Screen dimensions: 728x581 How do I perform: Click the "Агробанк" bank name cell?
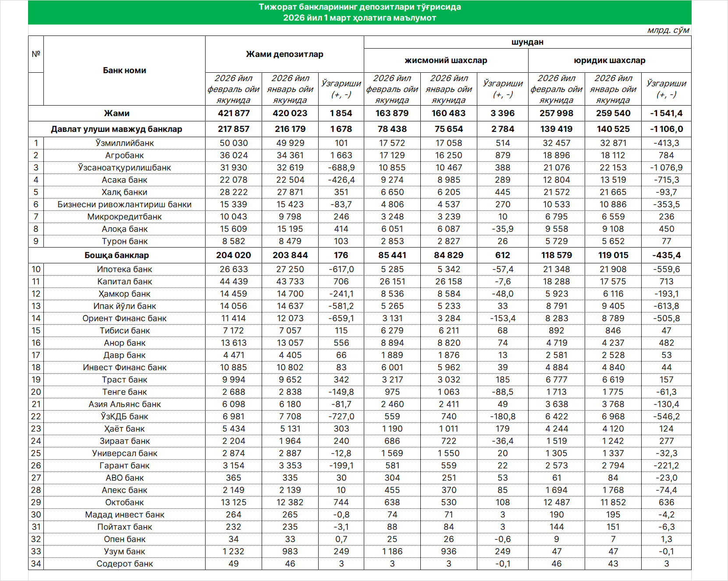pos(124,156)
